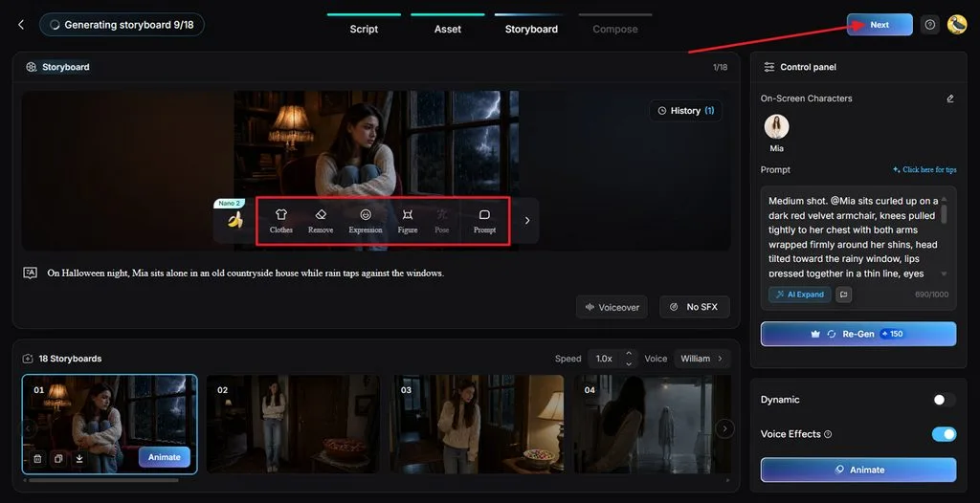Viewport: 980px width, 503px height.
Task: Open the Expression tool
Action: coord(366,221)
